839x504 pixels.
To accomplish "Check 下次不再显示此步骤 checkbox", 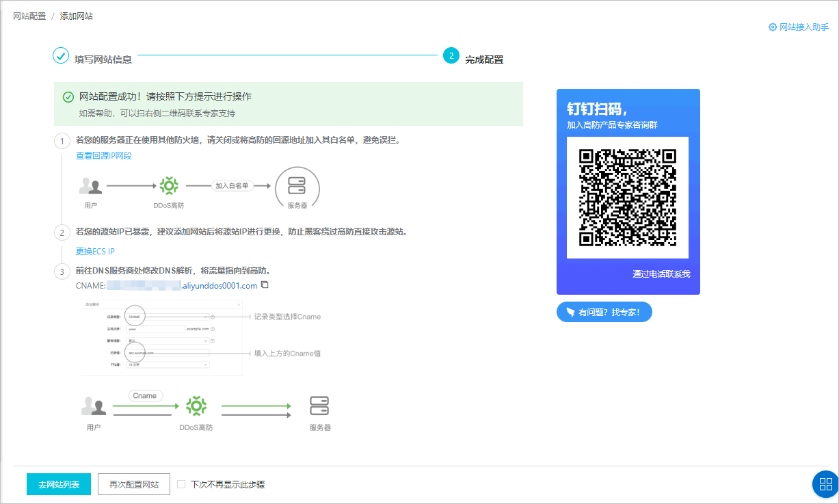I will [181, 484].
